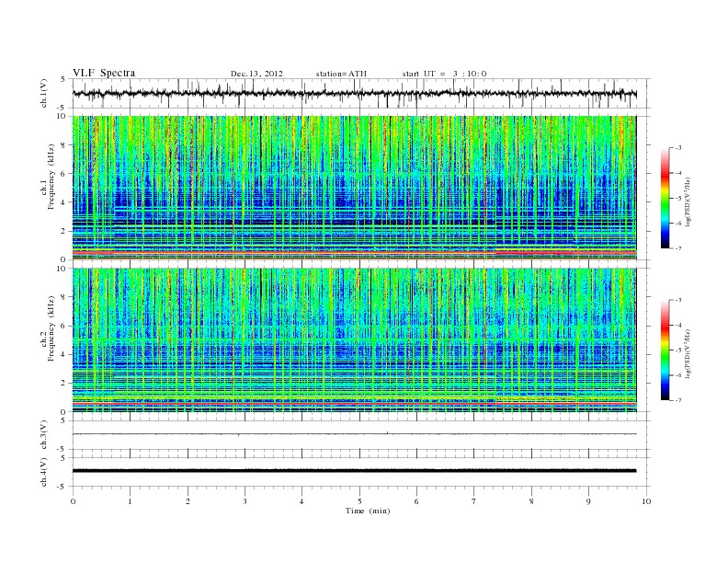
Task: Click the "8" kHz tick on ch.1 frequency axis
Action: coord(64,145)
